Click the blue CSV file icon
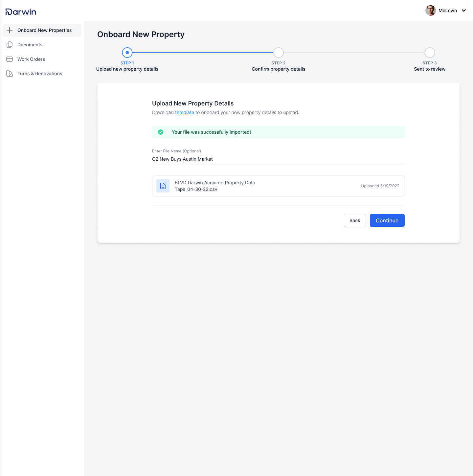The height and width of the screenshot is (476, 473). tap(163, 186)
